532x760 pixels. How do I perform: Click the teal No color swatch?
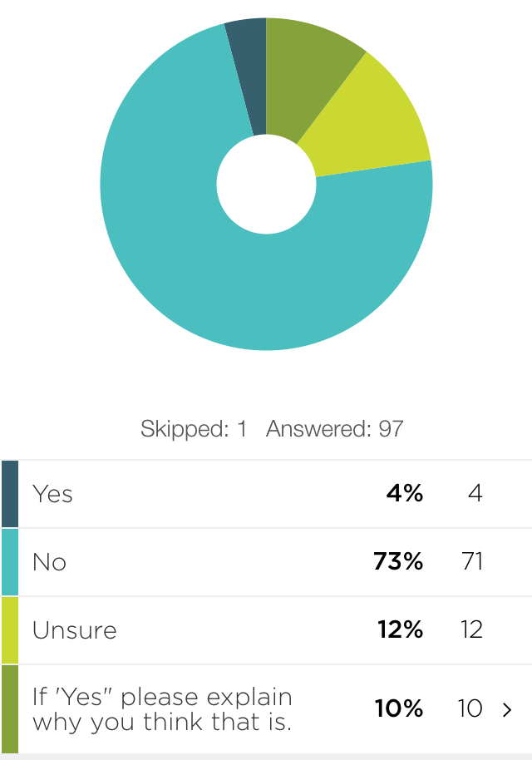click(x=10, y=562)
